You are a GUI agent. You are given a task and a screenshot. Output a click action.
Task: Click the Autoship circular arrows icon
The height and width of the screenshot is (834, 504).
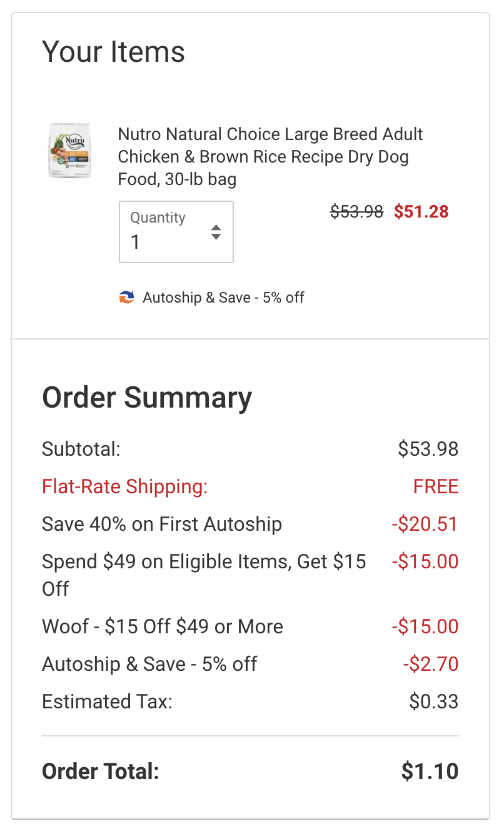(127, 298)
